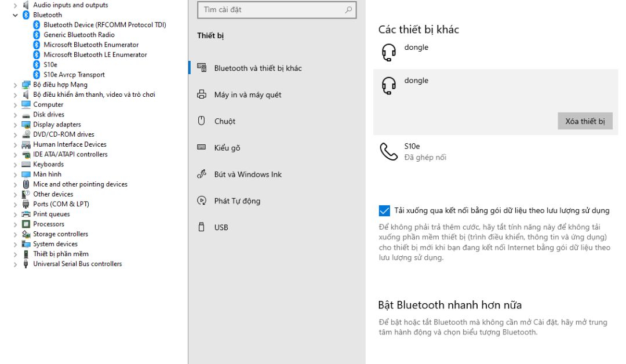Expand Ports (COM & LPT) category
The width and height of the screenshot is (626, 364).
(x=16, y=205)
